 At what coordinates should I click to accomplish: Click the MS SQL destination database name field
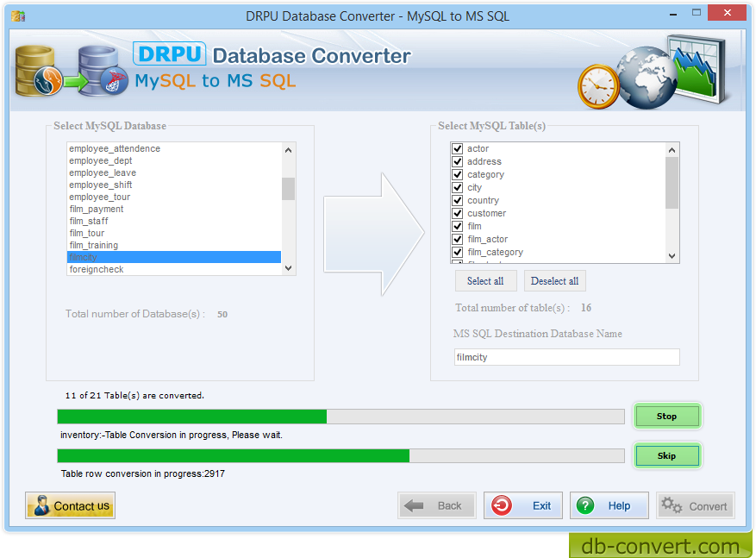click(x=567, y=357)
